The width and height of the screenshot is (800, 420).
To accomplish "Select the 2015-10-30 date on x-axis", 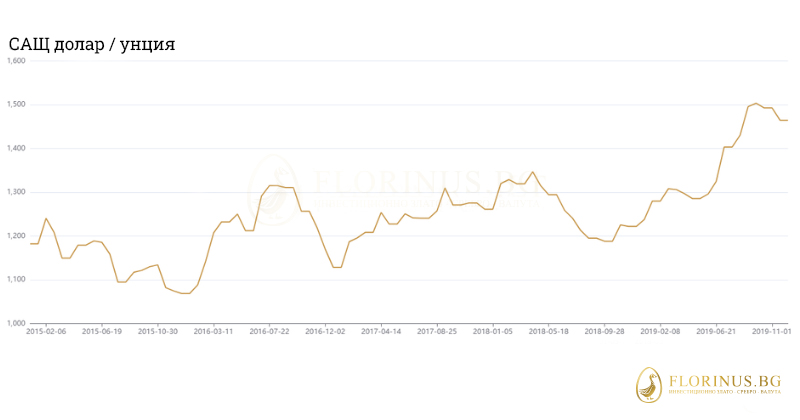I will pyautogui.click(x=158, y=331).
